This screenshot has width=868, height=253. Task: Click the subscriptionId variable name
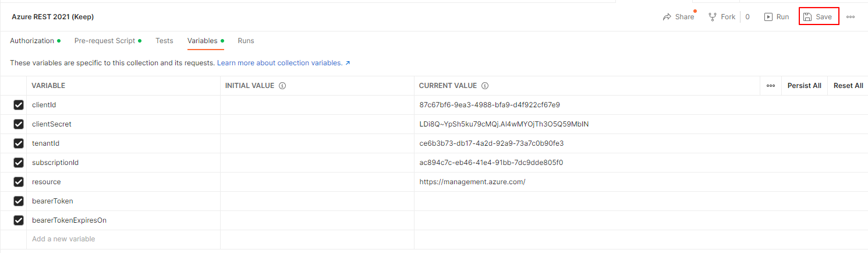tap(55, 163)
